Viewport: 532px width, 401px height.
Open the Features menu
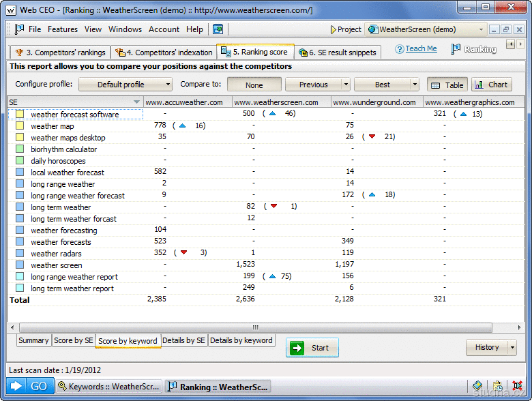point(63,29)
